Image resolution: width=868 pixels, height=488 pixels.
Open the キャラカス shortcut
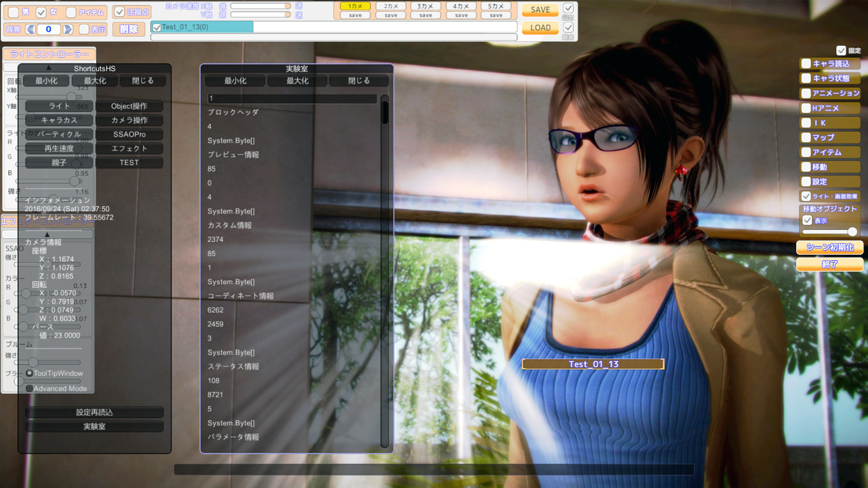(x=59, y=120)
